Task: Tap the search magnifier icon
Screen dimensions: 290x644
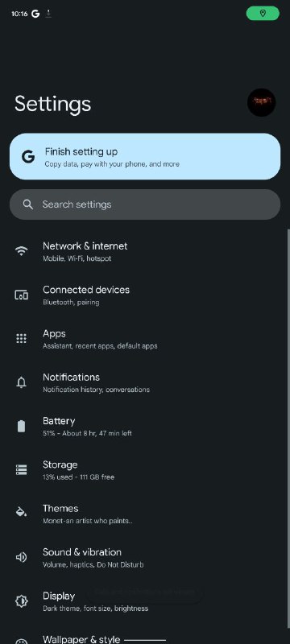Action: 28,204
